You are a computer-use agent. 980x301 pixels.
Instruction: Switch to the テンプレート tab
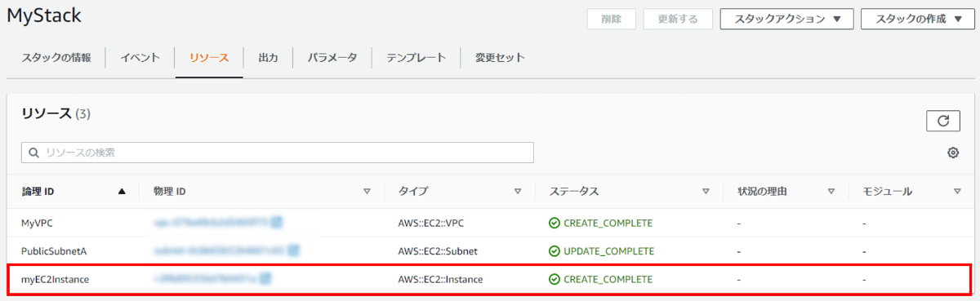(x=416, y=58)
